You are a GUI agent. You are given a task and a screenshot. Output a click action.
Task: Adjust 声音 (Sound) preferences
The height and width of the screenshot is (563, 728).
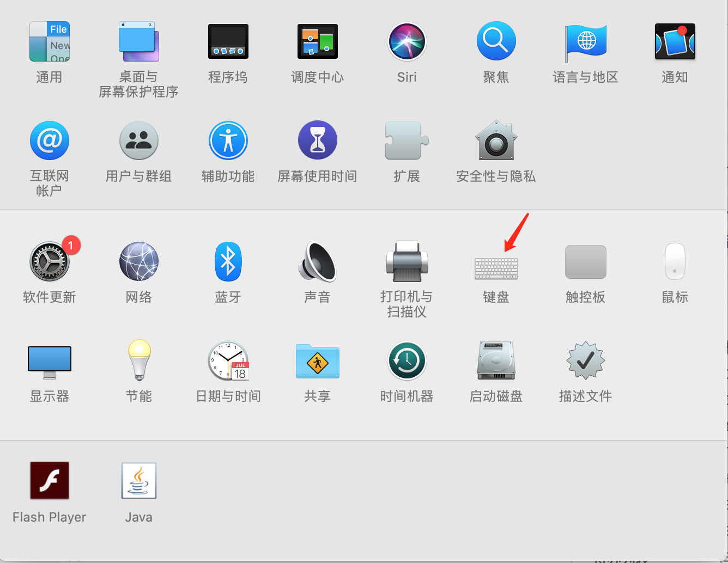[x=317, y=261]
